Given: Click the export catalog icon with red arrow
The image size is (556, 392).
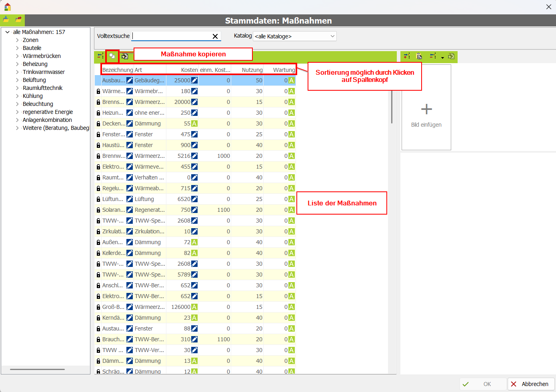Looking at the screenshot, I should tap(18, 20).
